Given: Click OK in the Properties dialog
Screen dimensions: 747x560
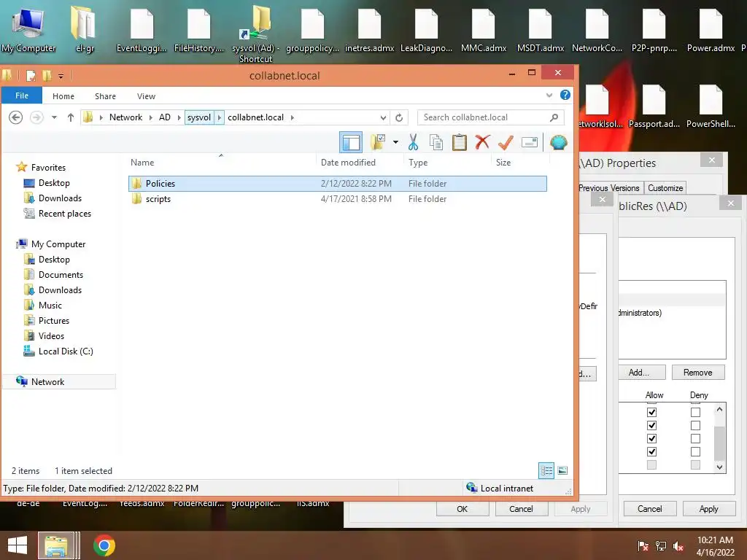Looking at the screenshot, I should click(x=462, y=509).
